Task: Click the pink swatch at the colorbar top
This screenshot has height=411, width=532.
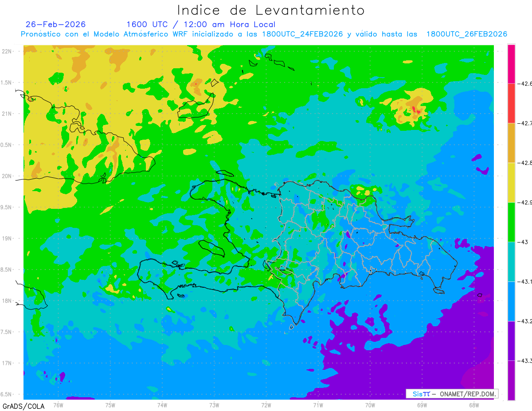Action: click(511, 63)
